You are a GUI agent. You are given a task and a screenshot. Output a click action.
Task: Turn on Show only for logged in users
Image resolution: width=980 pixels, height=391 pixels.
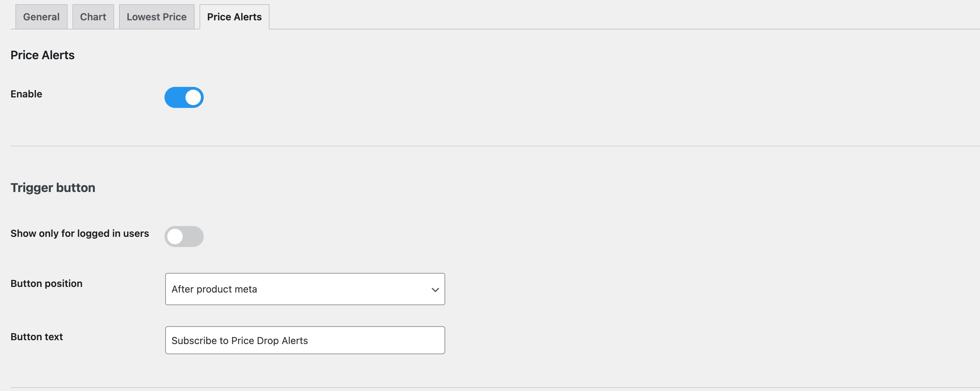tap(184, 236)
